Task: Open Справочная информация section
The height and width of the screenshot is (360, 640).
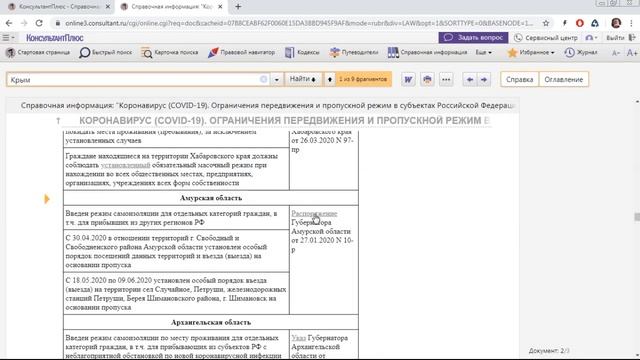Action: tap(427, 53)
